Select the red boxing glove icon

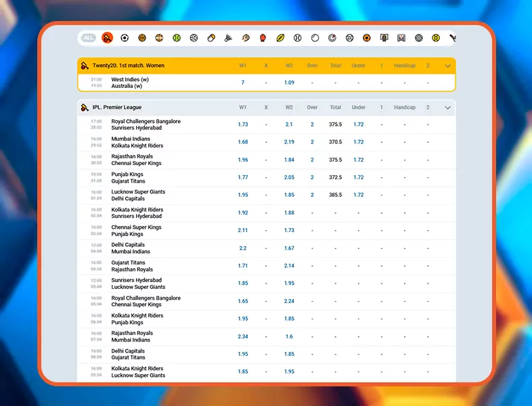[263, 38]
